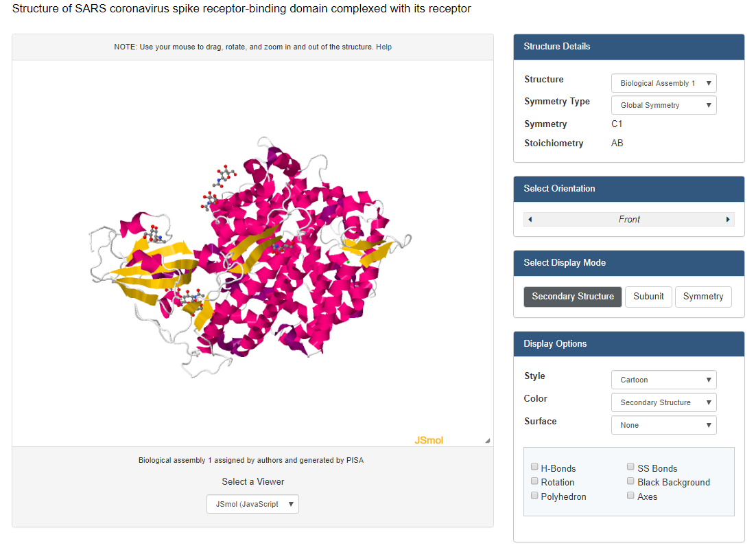Check the Black Background option
The image size is (756, 550).
coord(631,482)
